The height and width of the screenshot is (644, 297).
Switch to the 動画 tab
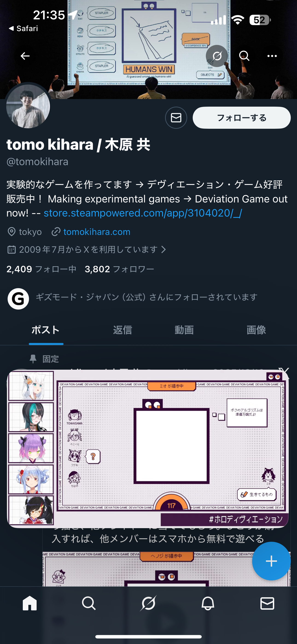(184, 330)
